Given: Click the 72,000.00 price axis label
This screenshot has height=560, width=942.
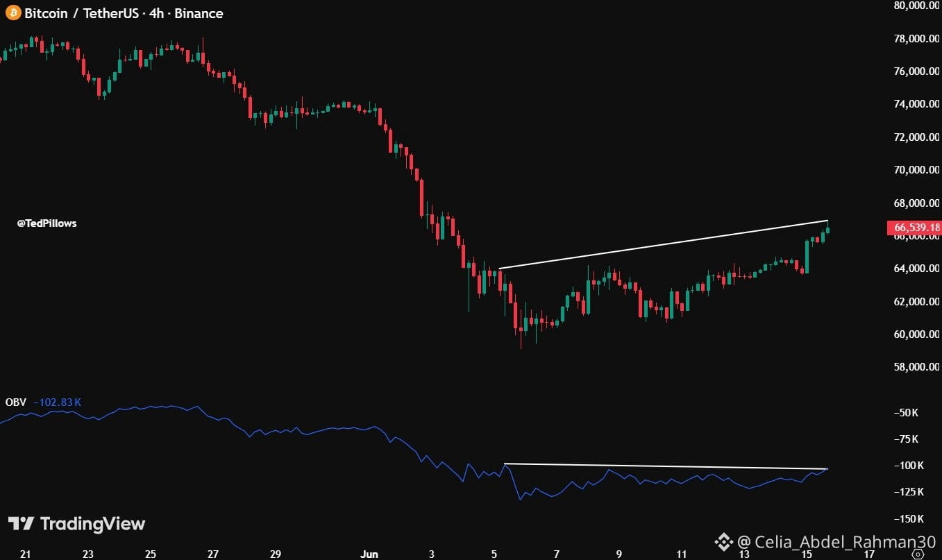Looking at the screenshot, I should pos(916,137).
